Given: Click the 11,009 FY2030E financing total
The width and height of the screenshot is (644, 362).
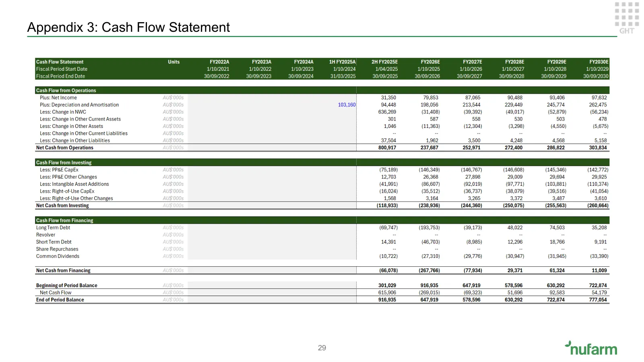Looking at the screenshot, I should click(x=599, y=271).
